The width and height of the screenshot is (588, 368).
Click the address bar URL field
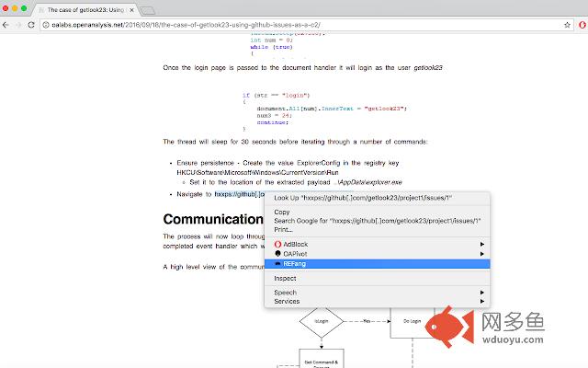[x=300, y=25]
